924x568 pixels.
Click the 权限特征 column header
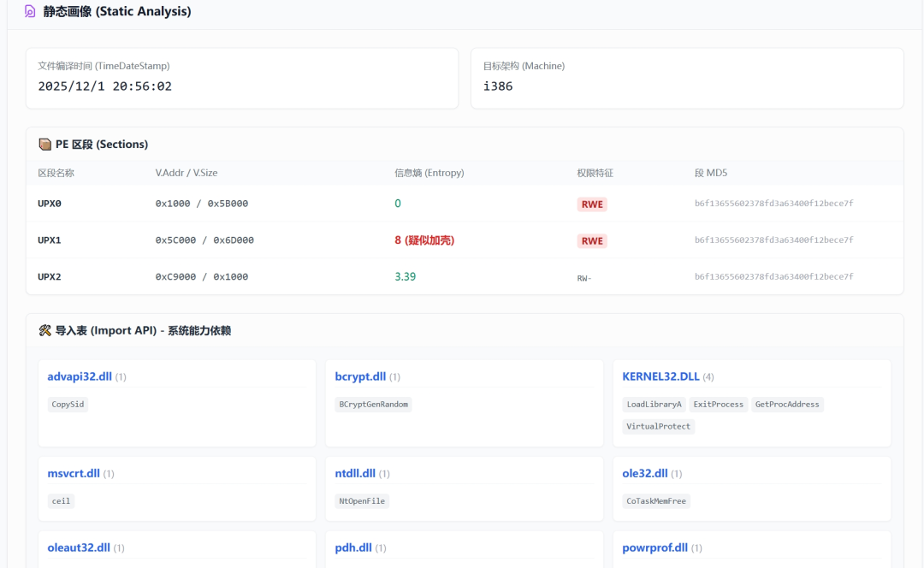coord(595,173)
